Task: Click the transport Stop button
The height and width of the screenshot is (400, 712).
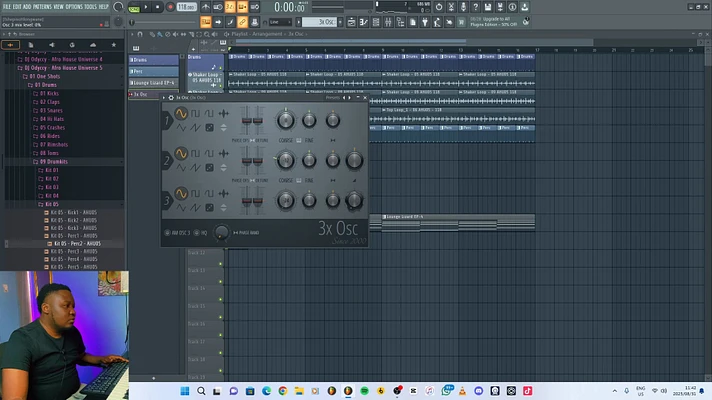Action: pos(158,7)
